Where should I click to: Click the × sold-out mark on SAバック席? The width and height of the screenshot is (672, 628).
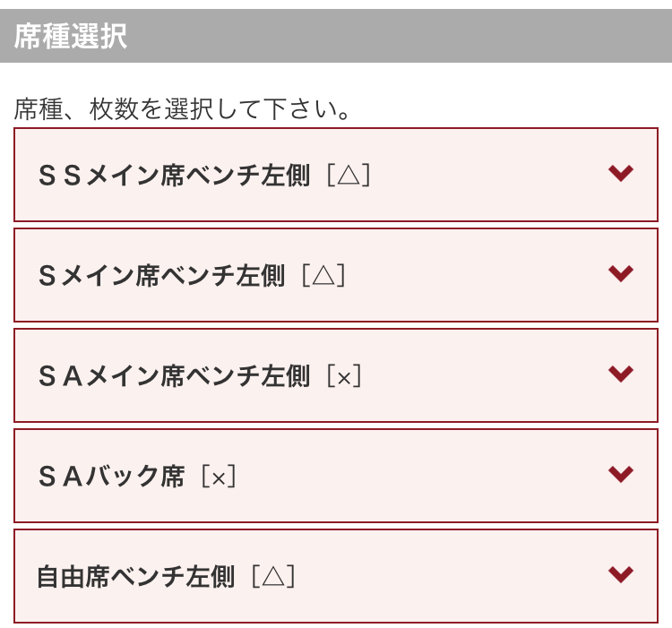(x=219, y=477)
